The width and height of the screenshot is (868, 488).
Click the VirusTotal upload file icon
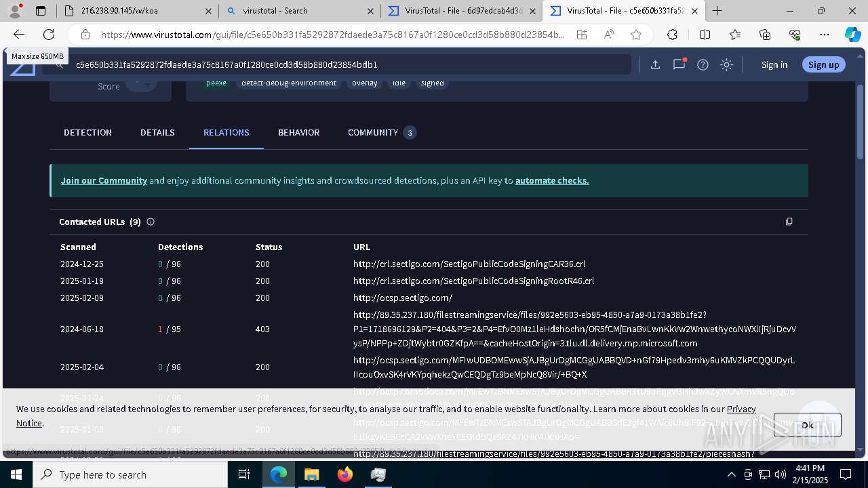click(655, 64)
